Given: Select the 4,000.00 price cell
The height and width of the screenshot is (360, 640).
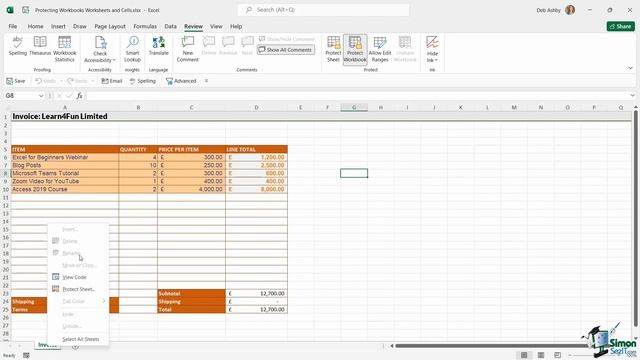Looking at the screenshot, I should click(x=191, y=189).
